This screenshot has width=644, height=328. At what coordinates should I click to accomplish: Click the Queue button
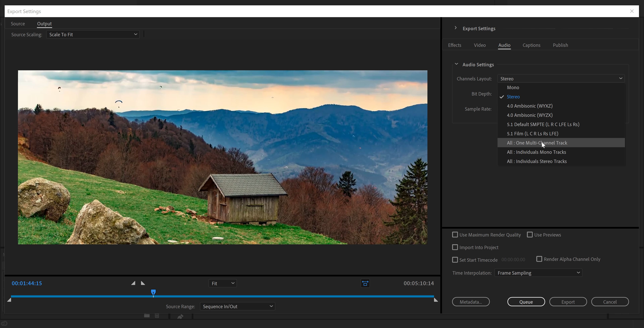coord(526,302)
